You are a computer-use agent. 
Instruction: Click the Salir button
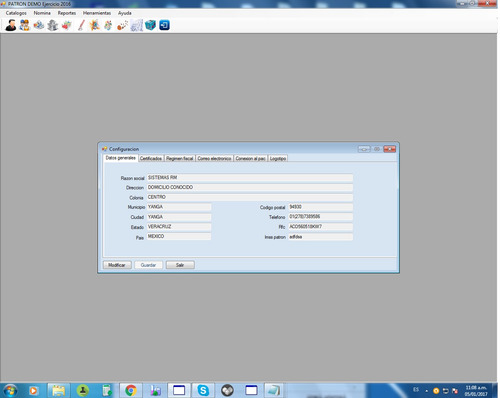coord(180,265)
